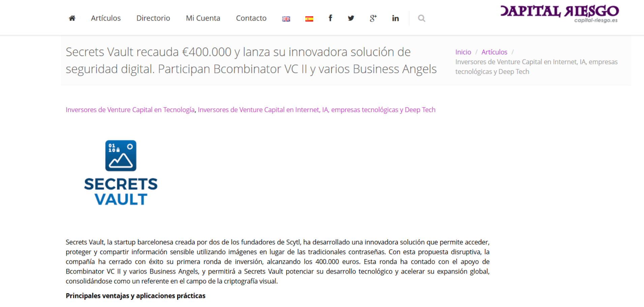Image resolution: width=644 pixels, height=307 pixels.
Task: Follow the Inicio breadcrumb link
Action: pos(463,52)
